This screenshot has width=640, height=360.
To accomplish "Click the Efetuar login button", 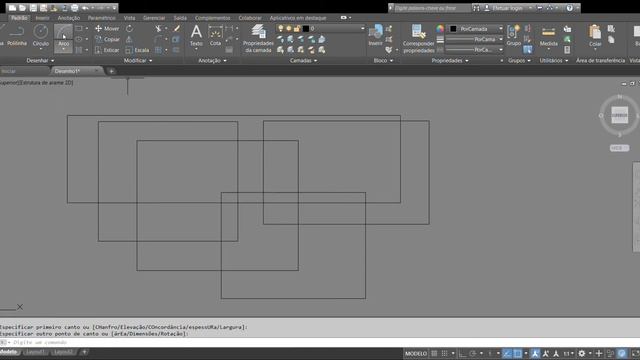I will click(507, 8).
